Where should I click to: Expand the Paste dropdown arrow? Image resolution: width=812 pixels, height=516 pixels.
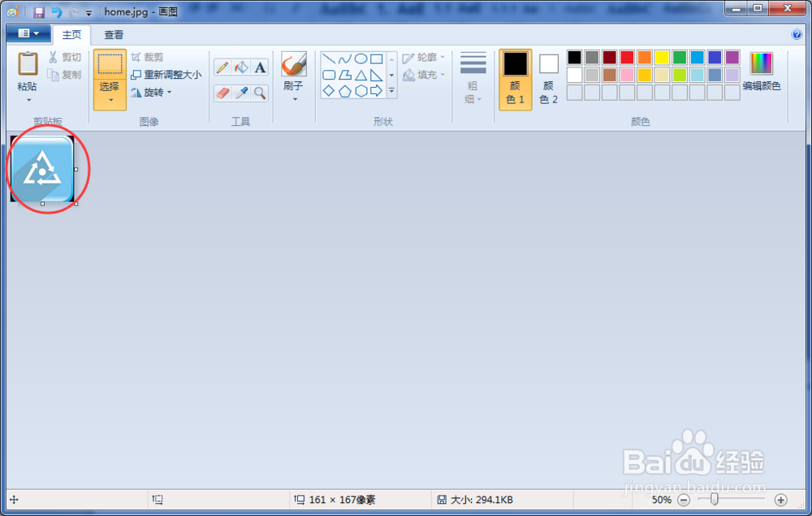pos(28,100)
